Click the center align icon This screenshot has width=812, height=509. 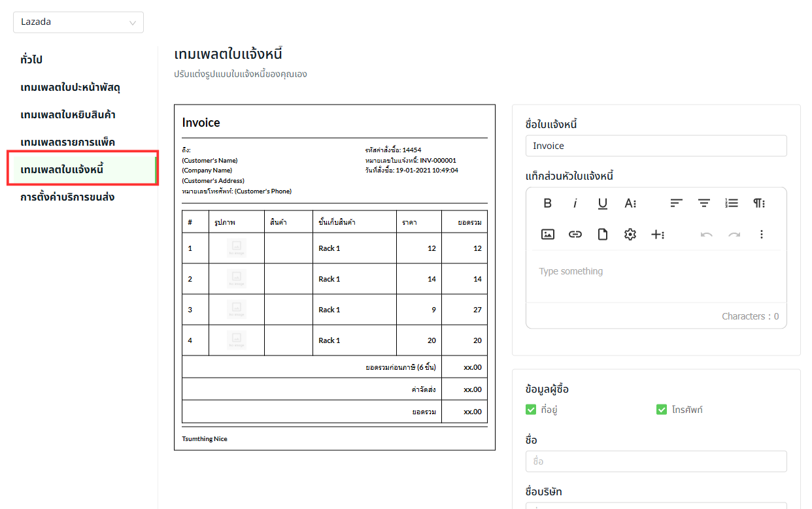pos(704,203)
